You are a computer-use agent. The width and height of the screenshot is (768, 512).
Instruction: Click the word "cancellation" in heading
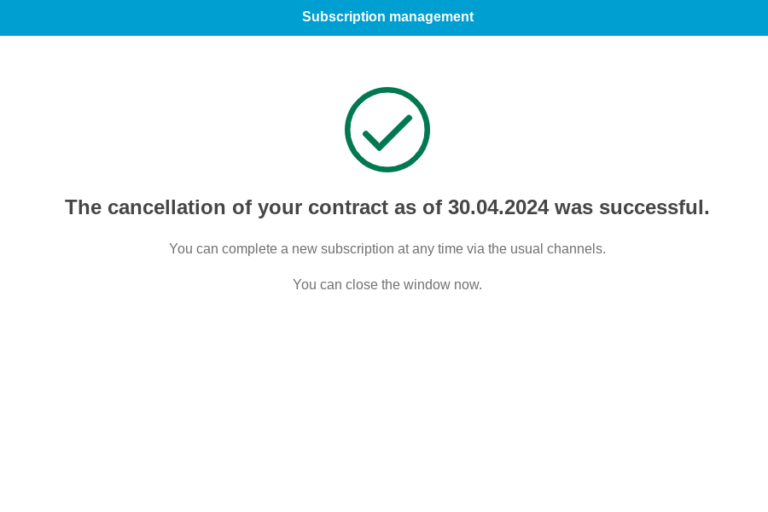click(x=167, y=207)
